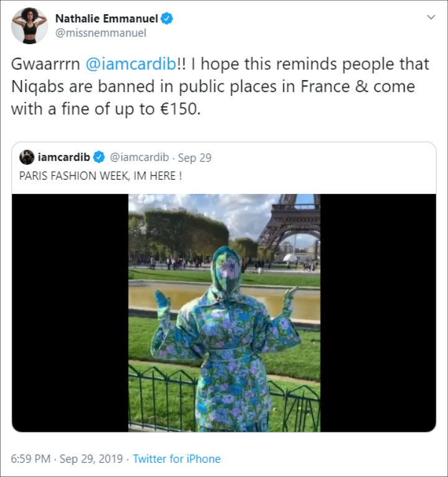The width and height of the screenshot is (448, 477).
Task: Play the video of person in floral outfit
Action: click(224, 313)
